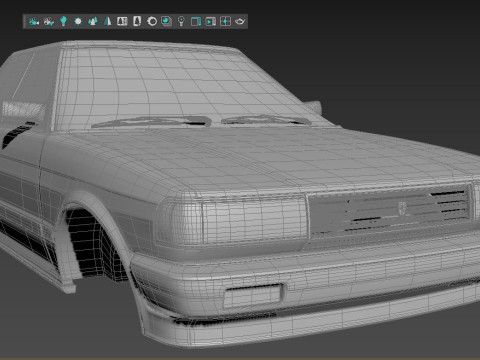480x360 pixels.
Task: Click the tree picture panel icon
Action: tap(122, 21)
